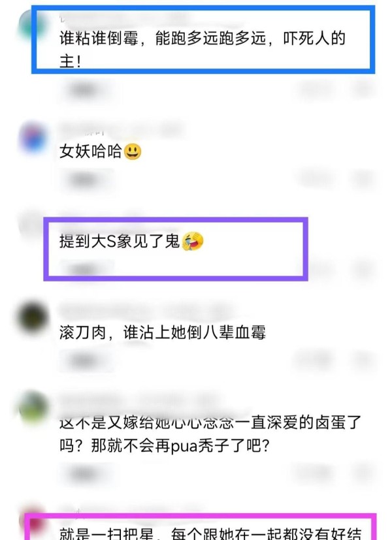Select the comment starting 就是一扫把星
392x540 pixels.
[x=210, y=533]
